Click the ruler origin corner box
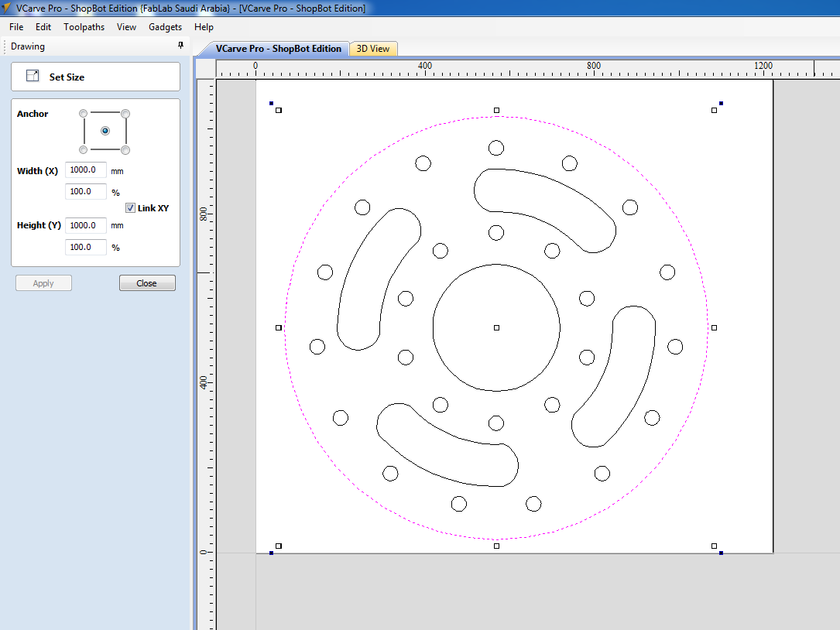 point(206,68)
